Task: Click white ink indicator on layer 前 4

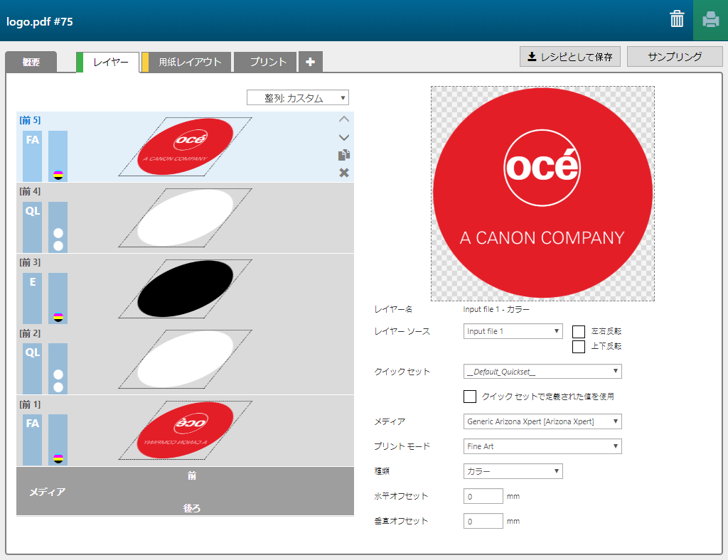Action: coord(58,239)
